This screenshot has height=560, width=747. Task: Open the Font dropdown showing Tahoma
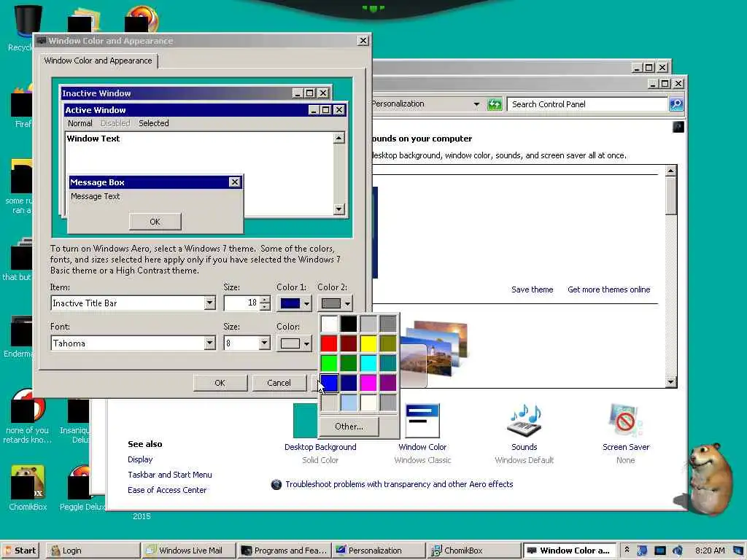point(209,343)
